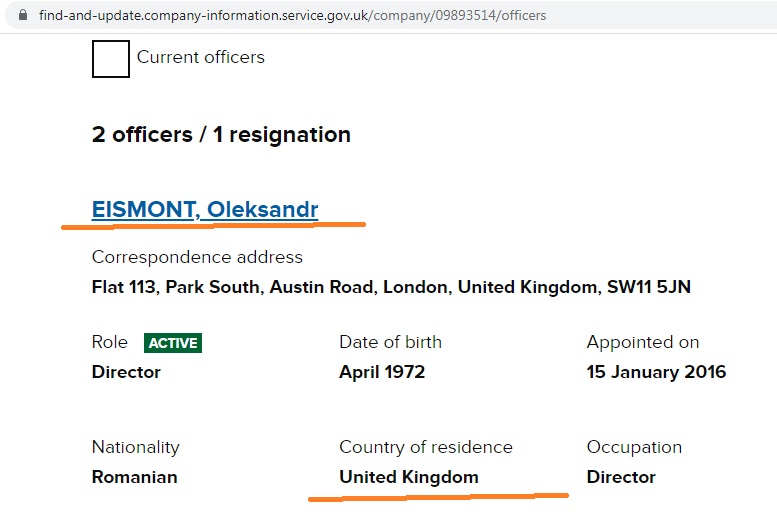Click the Romanian nationality value
Image resolution: width=777 pixels, height=521 pixels.
134,477
